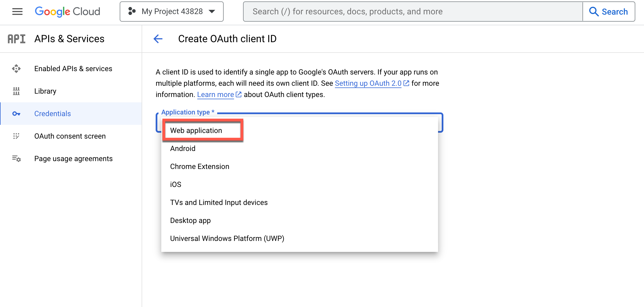Click the Google Cloud logo
This screenshot has height=307, width=644.
pyautogui.click(x=67, y=12)
